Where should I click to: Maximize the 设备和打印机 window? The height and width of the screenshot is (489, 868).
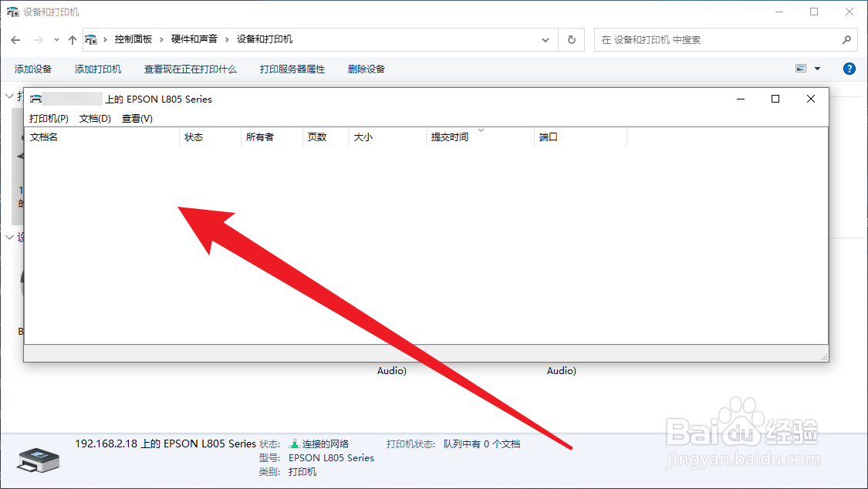814,12
